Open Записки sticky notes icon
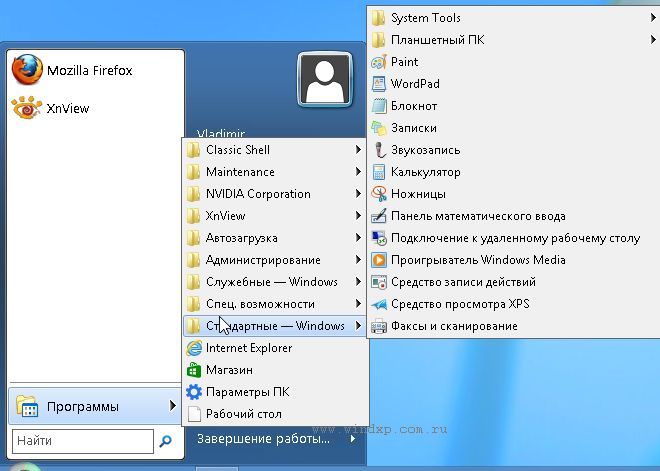The height and width of the screenshot is (471, 660). click(378, 128)
